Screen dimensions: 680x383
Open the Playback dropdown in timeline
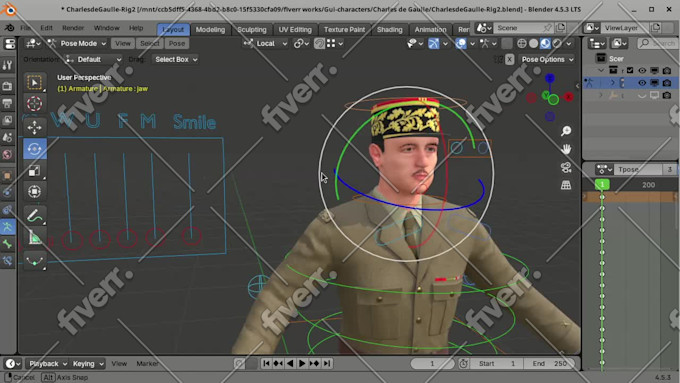[x=47, y=363]
